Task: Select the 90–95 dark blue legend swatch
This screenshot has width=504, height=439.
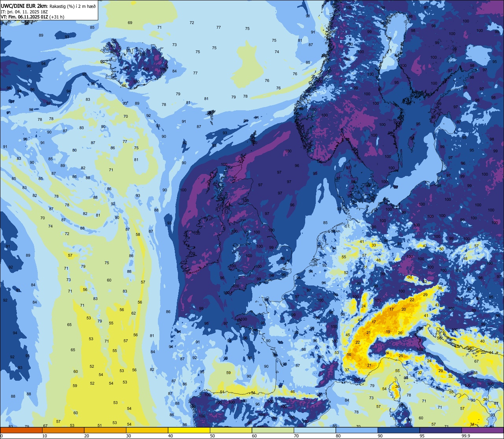Action: pyautogui.click(x=398, y=430)
